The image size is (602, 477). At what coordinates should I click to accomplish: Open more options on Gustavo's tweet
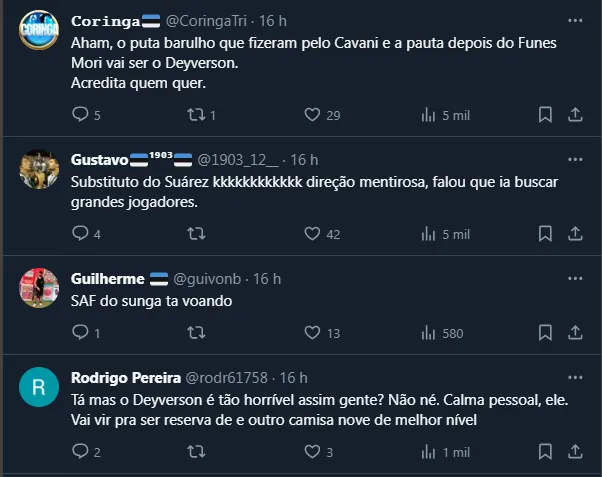pos(577,159)
